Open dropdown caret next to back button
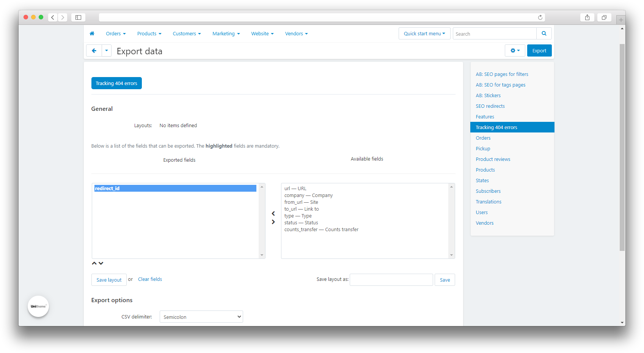The width and height of the screenshot is (644, 353). pos(107,51)
